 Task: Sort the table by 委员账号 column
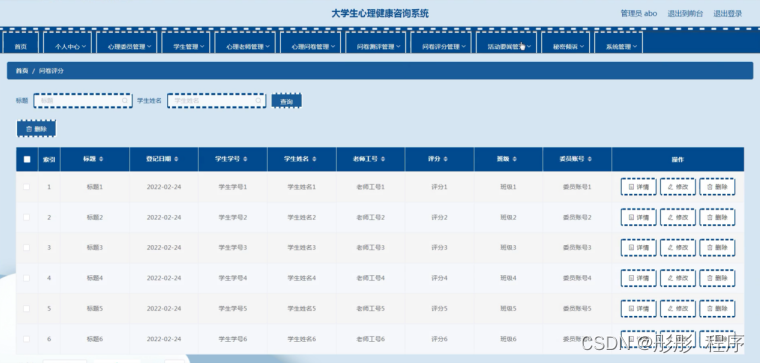(590, 159)
